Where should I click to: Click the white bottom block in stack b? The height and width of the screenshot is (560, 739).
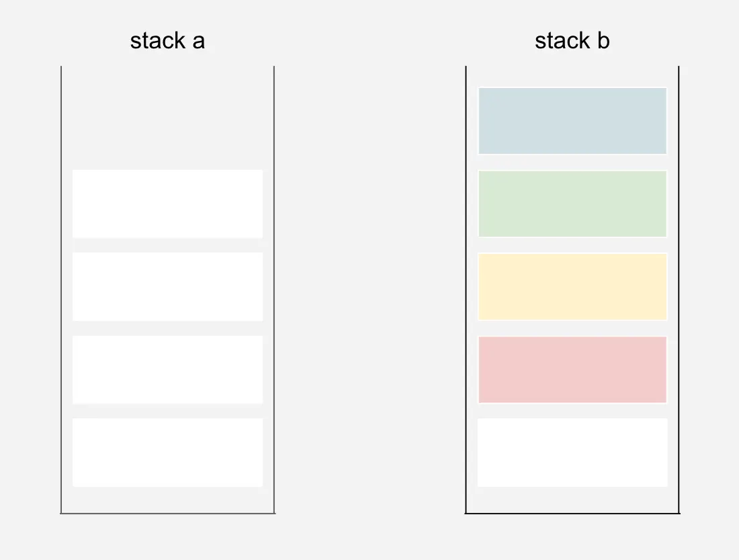pos(572,453)
